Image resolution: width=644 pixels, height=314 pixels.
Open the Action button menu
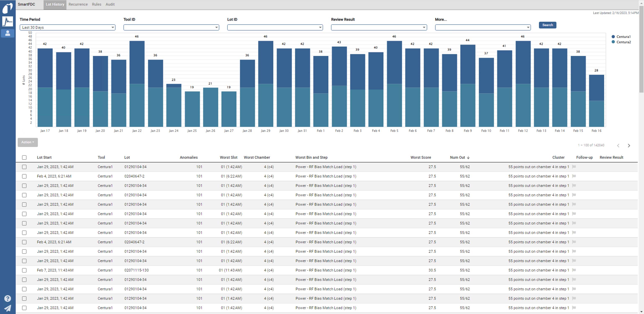27,142
